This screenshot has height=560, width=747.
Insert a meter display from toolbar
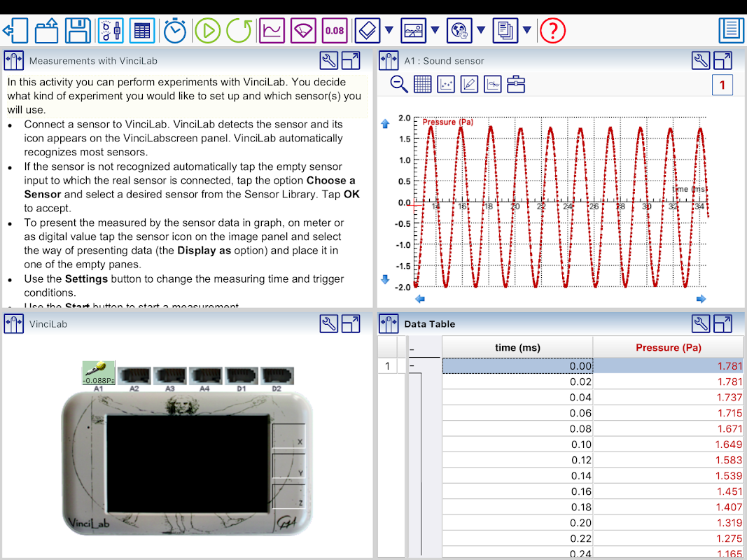(303, 30)
